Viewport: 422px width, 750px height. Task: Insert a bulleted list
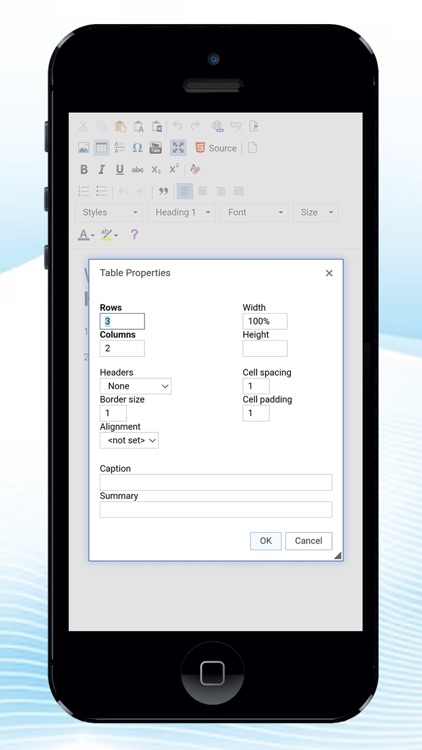pos(101,191)
